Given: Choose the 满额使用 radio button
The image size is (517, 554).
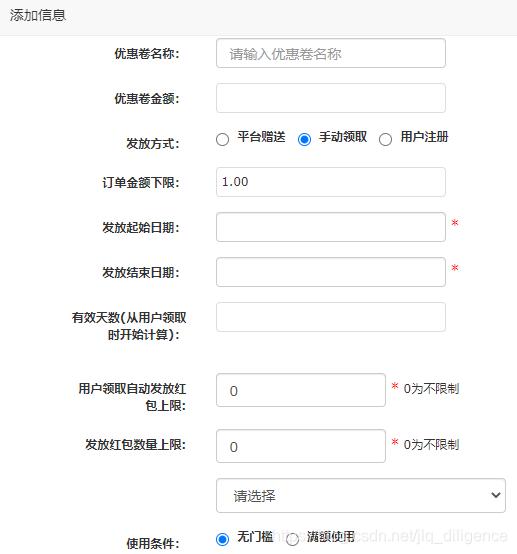Looking at the screenshot, I should click(x=292, y=540).
